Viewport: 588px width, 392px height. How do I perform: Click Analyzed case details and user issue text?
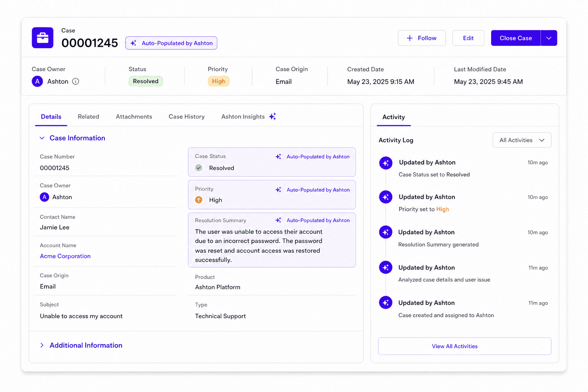[x=444, y=280]
